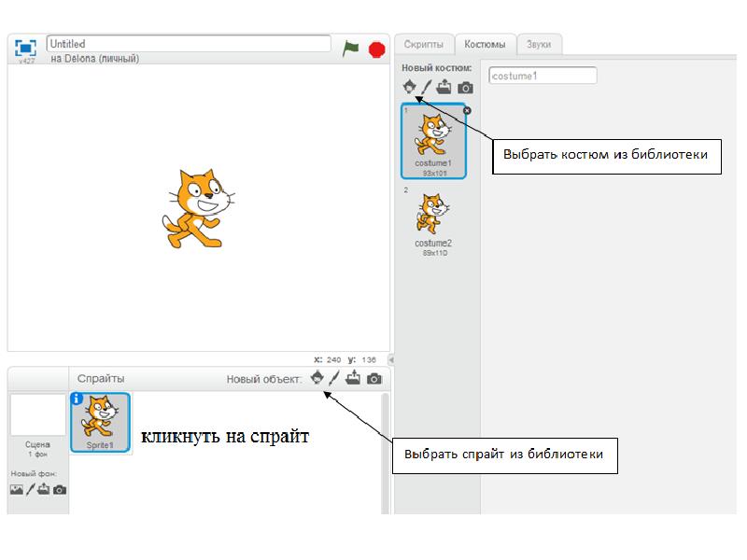The width and height of the screenshot is (747, 560).
Task: Select the costume2 thumbnail
Action: (432, 217)
